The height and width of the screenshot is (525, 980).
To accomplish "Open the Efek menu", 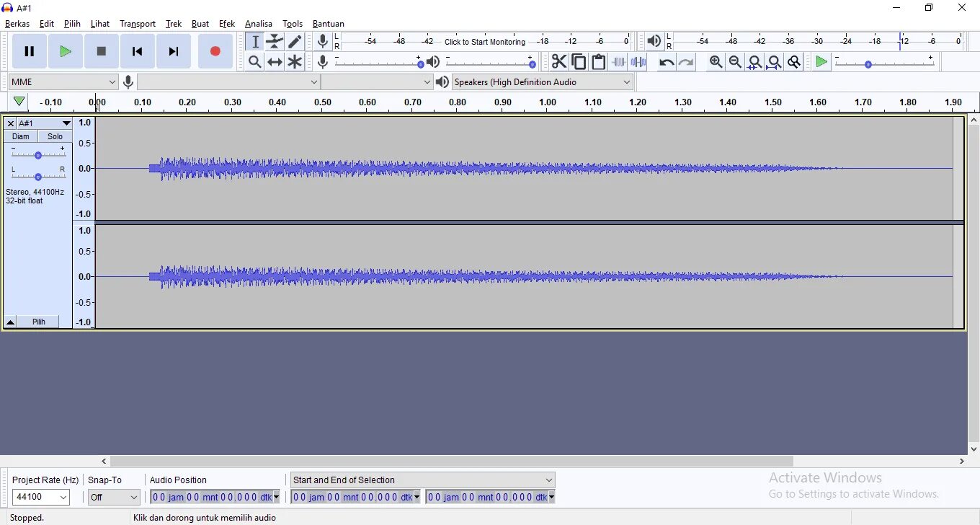I will coord(227,24).
